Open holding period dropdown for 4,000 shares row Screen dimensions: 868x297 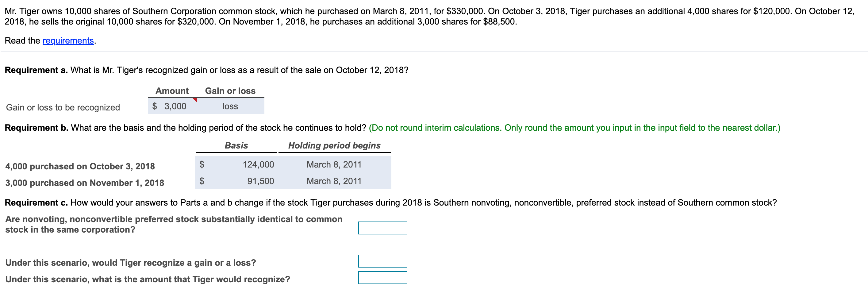334,164
